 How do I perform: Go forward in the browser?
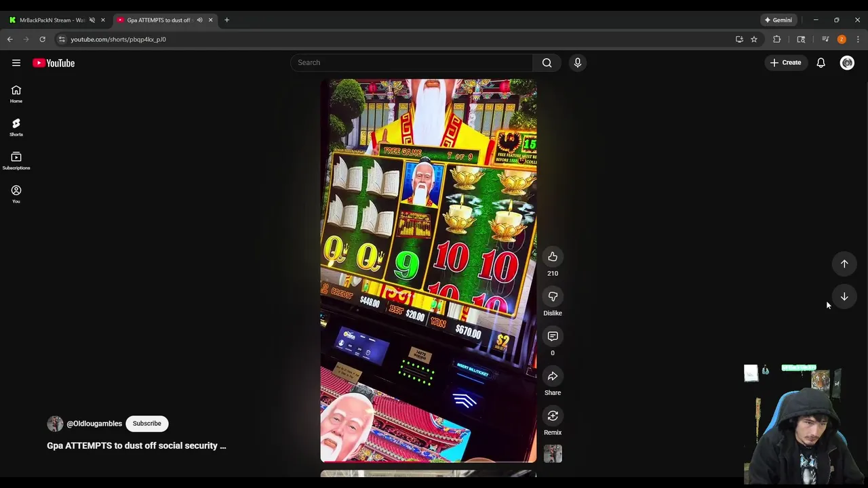pos(26,39)
